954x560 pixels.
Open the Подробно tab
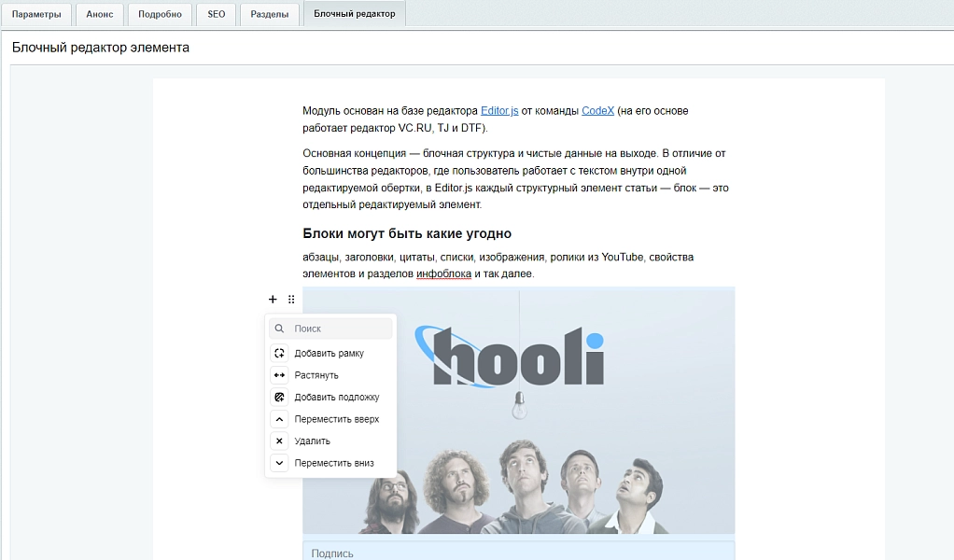pyautogui.click(x=160, y=14)
